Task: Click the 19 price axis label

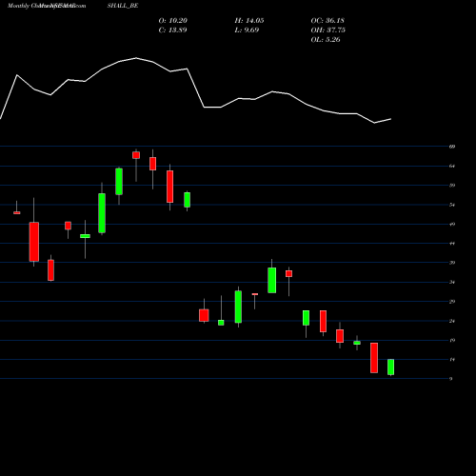Action: pos(452,341)
